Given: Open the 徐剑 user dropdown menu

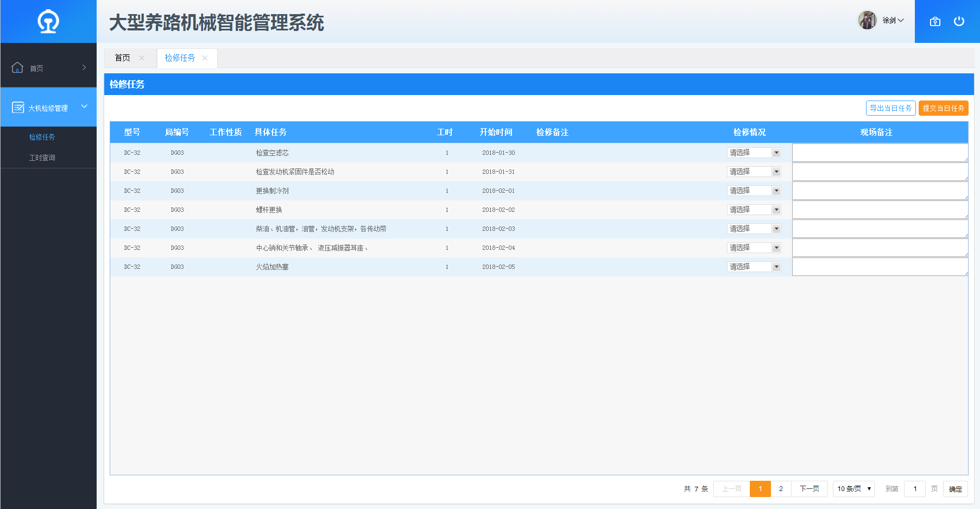Looking at the screenshot, I should [893, 20].
